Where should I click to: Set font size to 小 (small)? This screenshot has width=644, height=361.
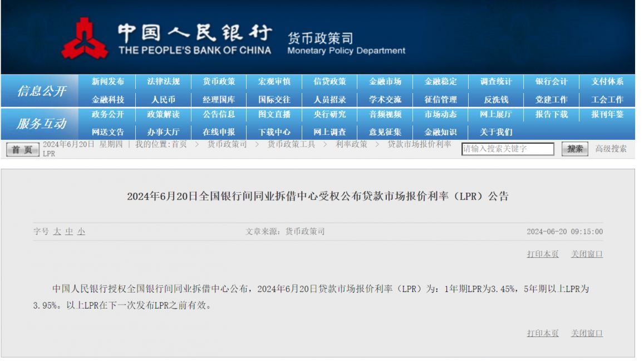pyautogui.click(x=81, y=232)
